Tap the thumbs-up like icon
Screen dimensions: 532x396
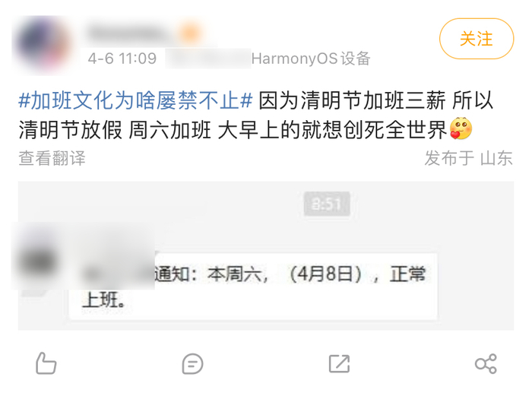tap(46, 363)
